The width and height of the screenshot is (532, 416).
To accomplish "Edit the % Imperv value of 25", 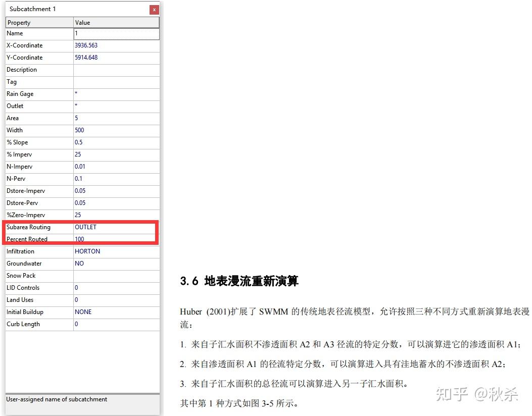I will click(116, 154).
